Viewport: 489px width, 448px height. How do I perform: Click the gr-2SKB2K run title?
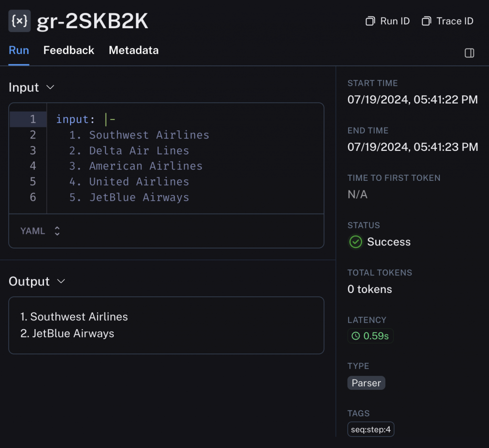92,21
